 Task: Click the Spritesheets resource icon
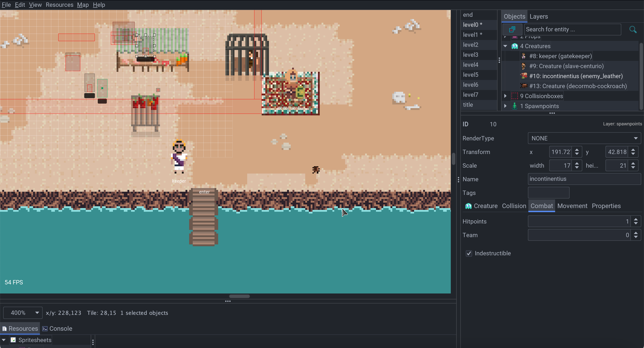(13, 340)
